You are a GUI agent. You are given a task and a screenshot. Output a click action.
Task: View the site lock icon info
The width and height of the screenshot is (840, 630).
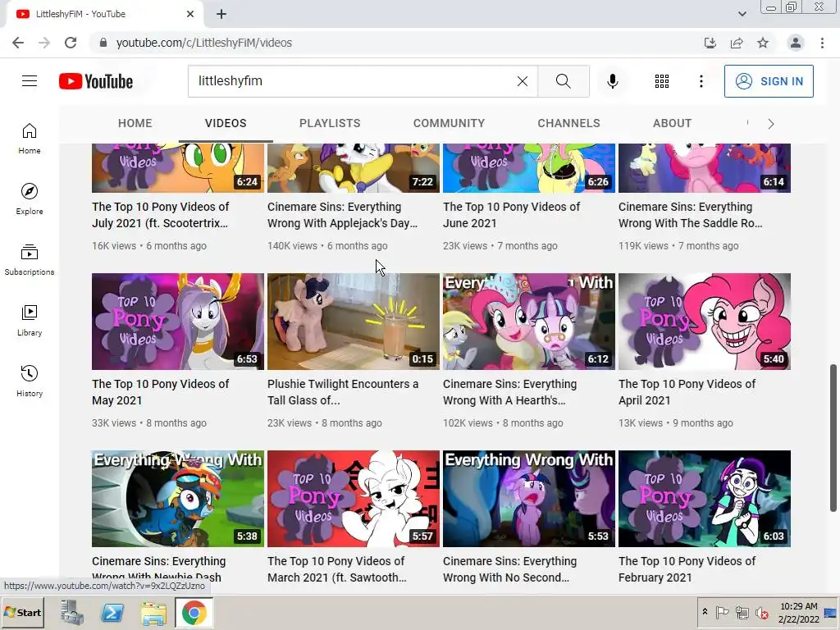click(103, 43)
